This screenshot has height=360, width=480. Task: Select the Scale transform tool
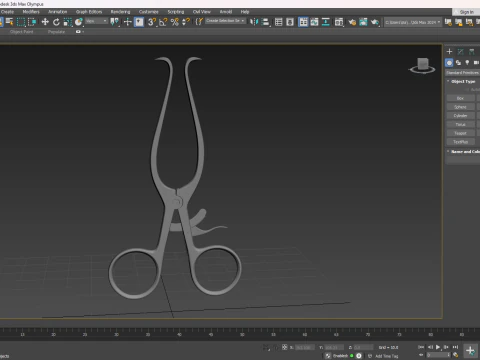(68, 22)
